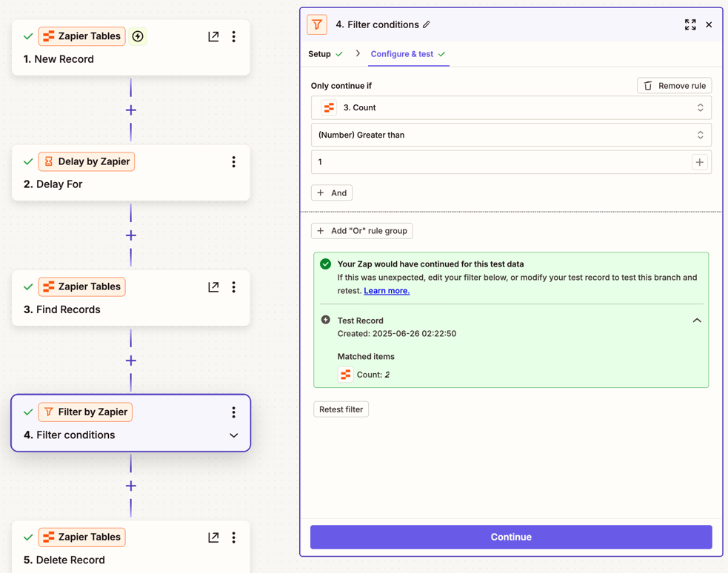The width and height of the screenshot is (728, 573).
Task: Open the three-dot menu for step 5 Delete Record
Action: tap(233, 537)
